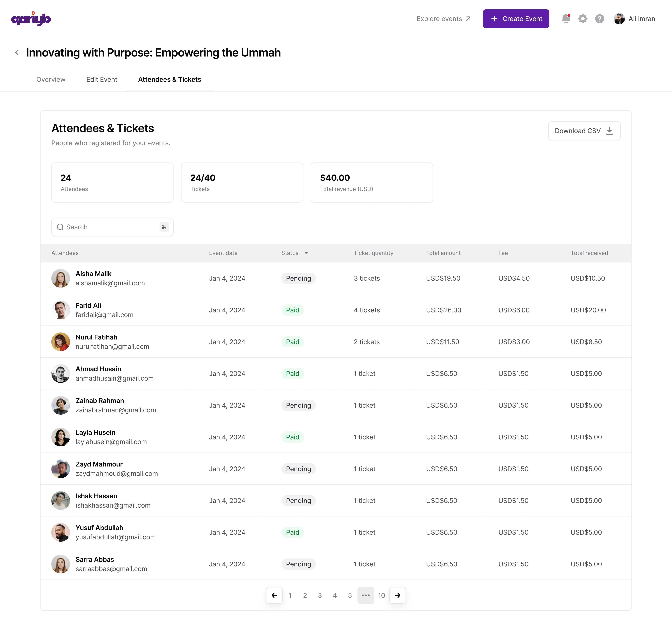The height and width of the screenshot is (643, 672).
Task: Click the Create Event button
Action: 516,19
